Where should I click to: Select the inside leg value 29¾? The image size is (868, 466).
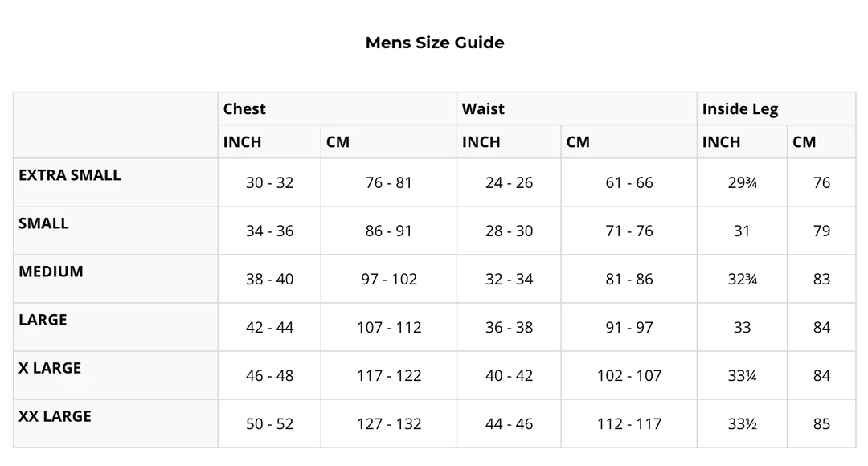pyautogui.click(x=742, y=182)
